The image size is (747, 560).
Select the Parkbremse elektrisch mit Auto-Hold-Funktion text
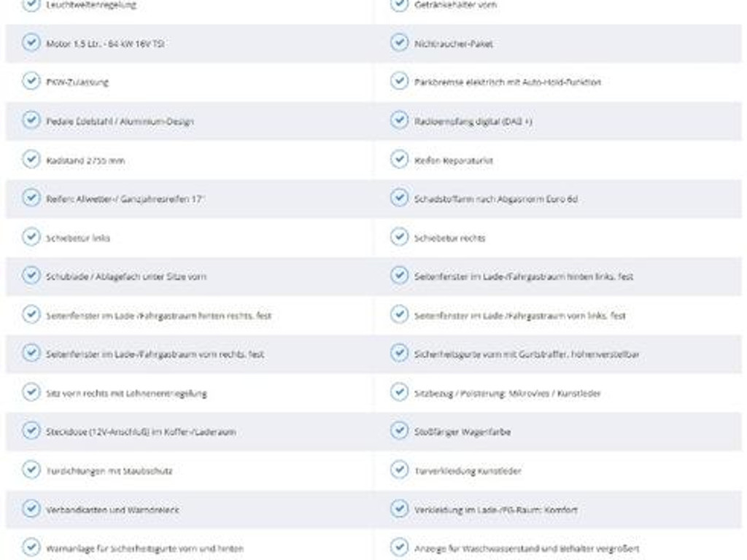[507, 82]
